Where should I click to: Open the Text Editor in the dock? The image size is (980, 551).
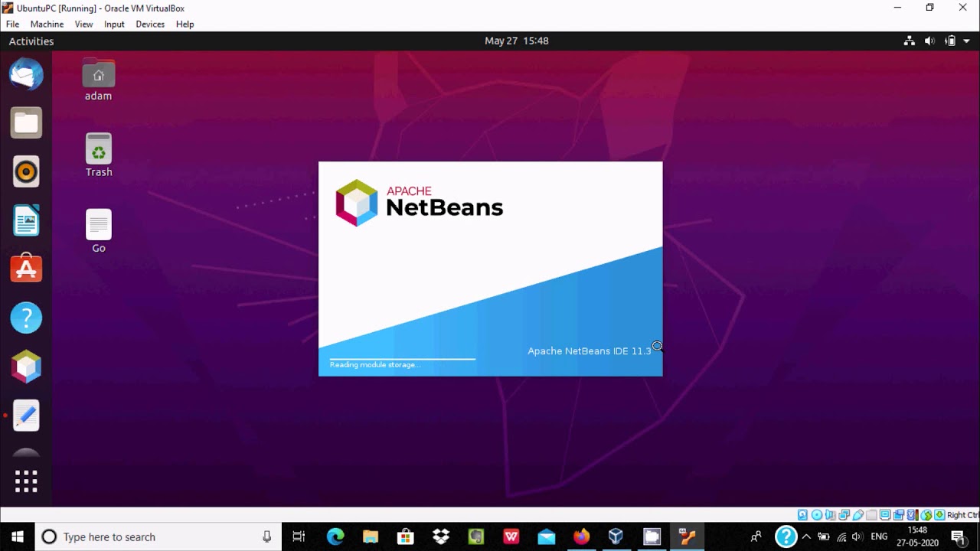coord(26,416)
